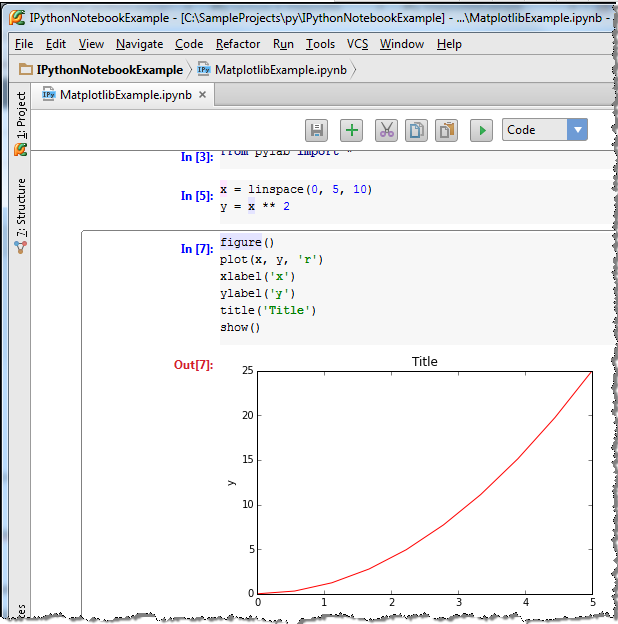This screenshot has width=618, height=624.
Task: Open the Structure tool window sidebar
Action: point(21,215)
